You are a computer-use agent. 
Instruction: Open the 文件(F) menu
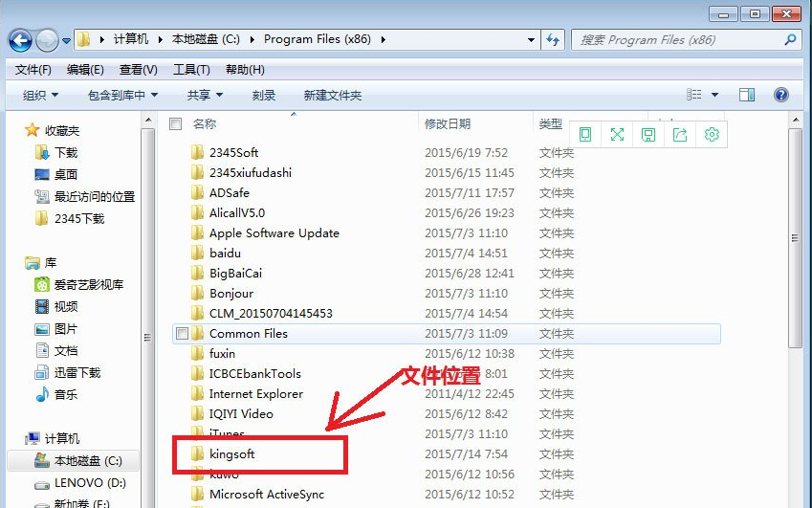tap(33, 70)
